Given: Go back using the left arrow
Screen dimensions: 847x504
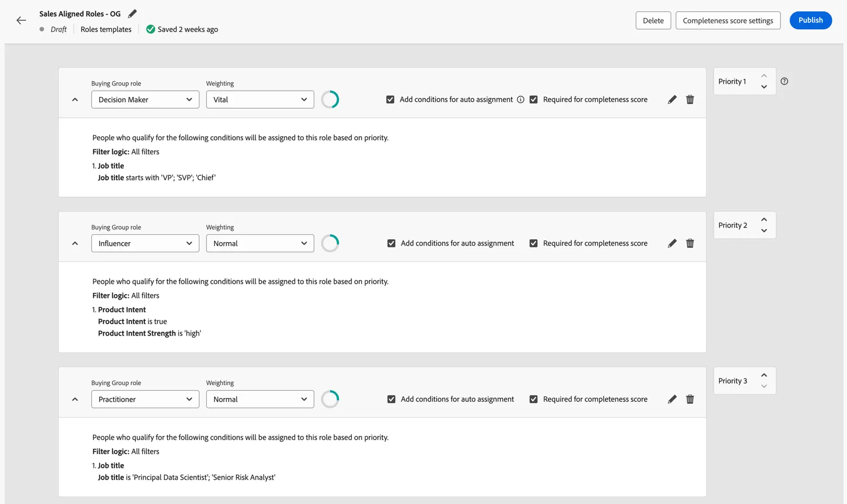Looking at the screenshot, I should click(x=21, y=20).
